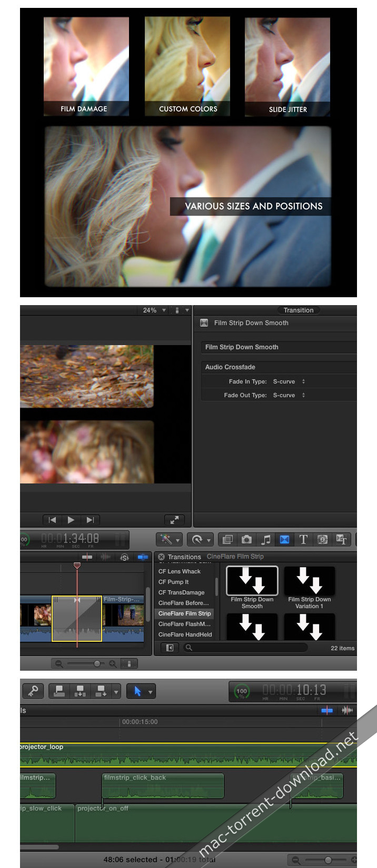Toggle audio skimming waveform button
This screenshot has width=377, height=868.
[105, 557]
